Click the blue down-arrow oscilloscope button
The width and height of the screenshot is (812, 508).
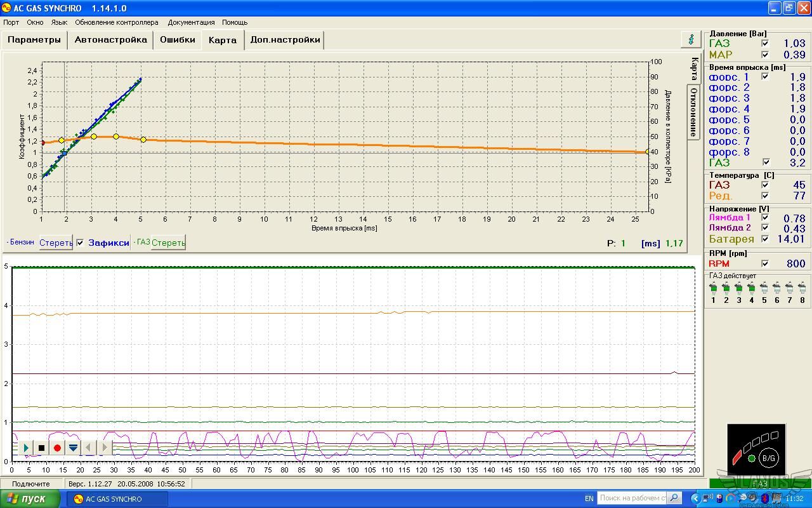[x=73, y=448]
